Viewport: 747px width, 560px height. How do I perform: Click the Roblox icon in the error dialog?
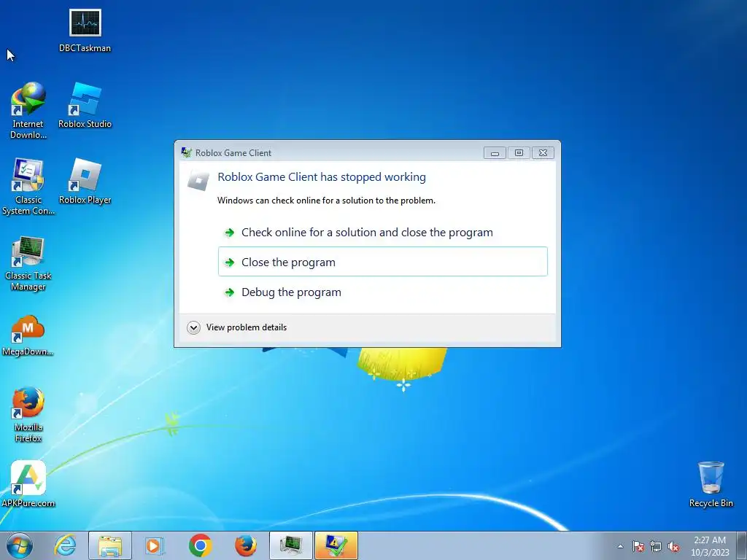(198, 180)
